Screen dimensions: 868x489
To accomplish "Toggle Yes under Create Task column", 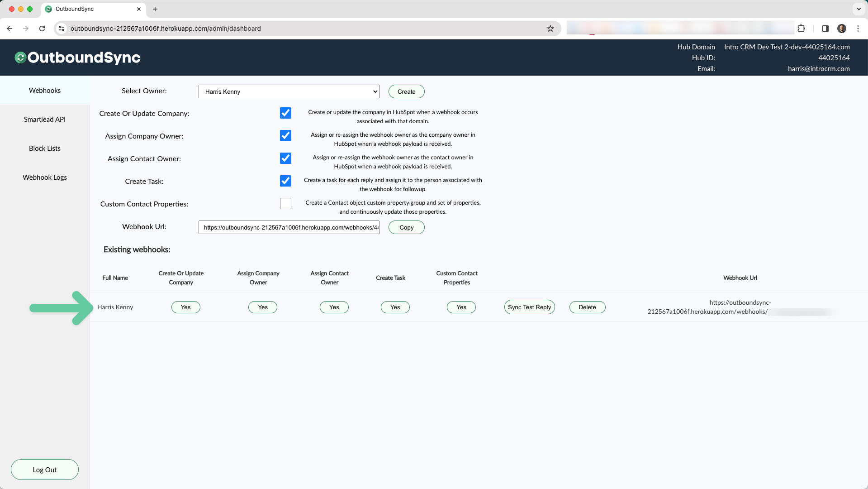I will 395,307.
